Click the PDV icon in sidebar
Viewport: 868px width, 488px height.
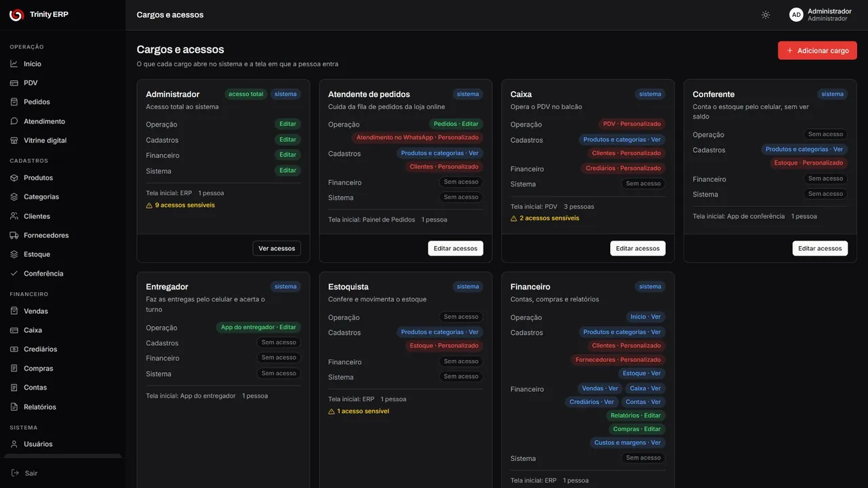click(14, 83)
